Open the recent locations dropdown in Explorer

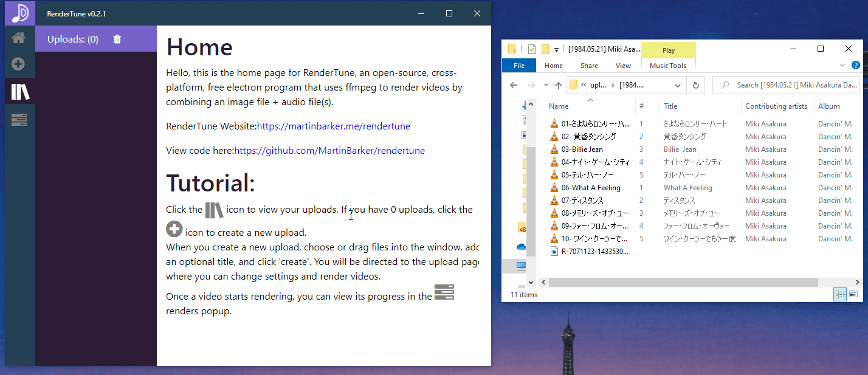[x=546, y=85]
